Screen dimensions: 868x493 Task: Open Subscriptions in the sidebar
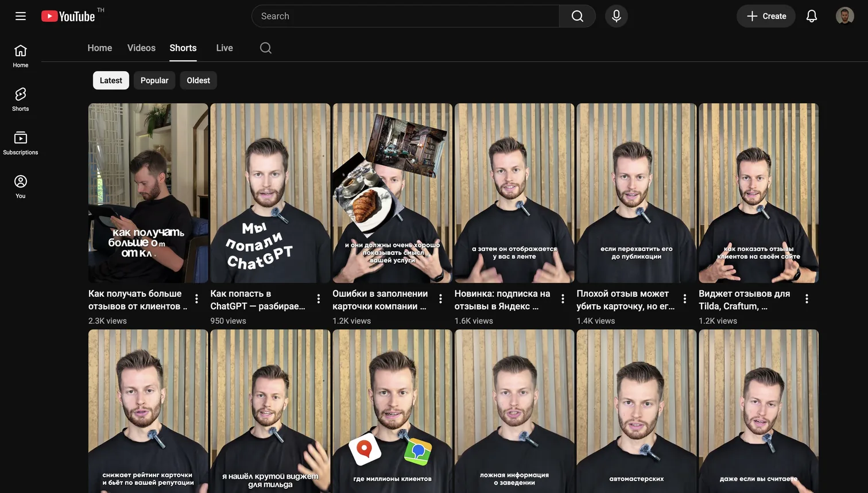coord(21,143)
